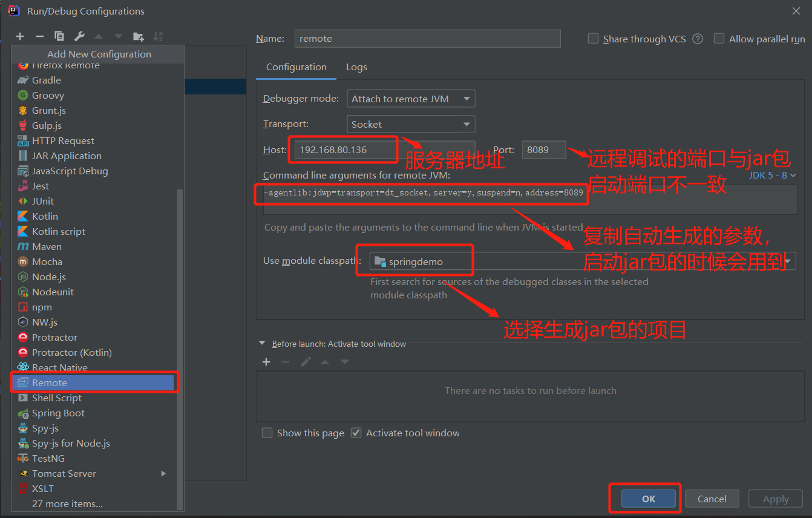Open Debugger mode dropdown

click(x=411, y=99)
